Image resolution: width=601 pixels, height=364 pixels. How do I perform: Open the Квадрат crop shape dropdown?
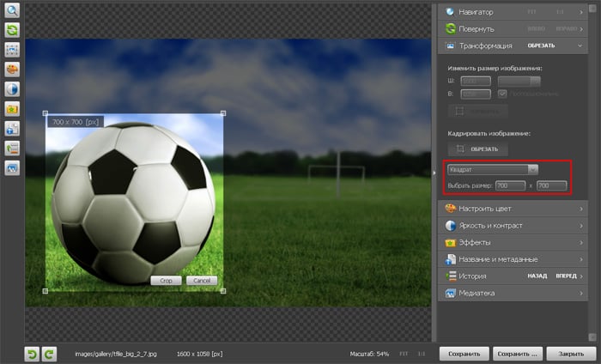click(493, 170)
